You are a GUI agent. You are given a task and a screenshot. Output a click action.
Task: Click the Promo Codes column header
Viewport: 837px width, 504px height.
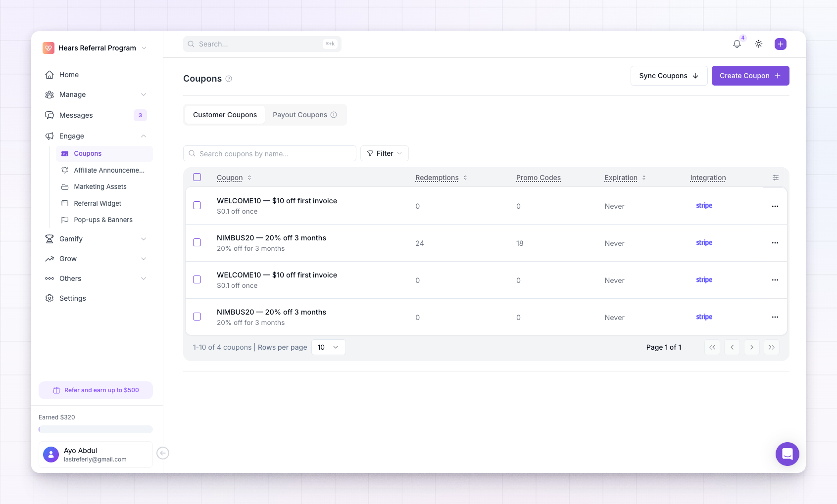click(x=539, y=178)
